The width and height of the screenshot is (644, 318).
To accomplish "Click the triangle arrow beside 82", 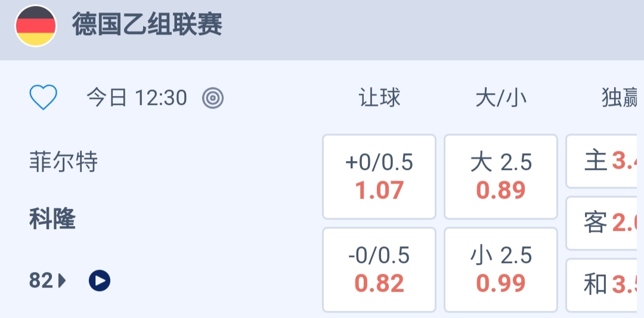I will (x=63, y=280).
